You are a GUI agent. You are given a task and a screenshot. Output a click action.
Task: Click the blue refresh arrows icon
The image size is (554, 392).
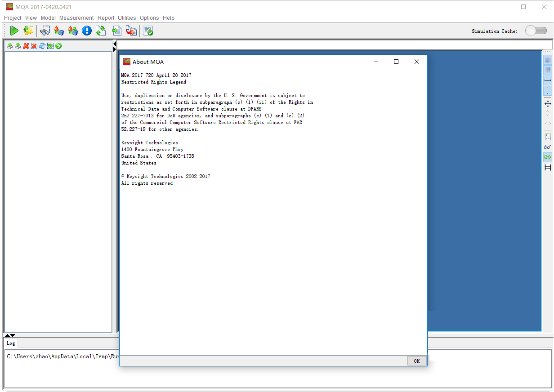pyautogui.click(x=42, y=46)
